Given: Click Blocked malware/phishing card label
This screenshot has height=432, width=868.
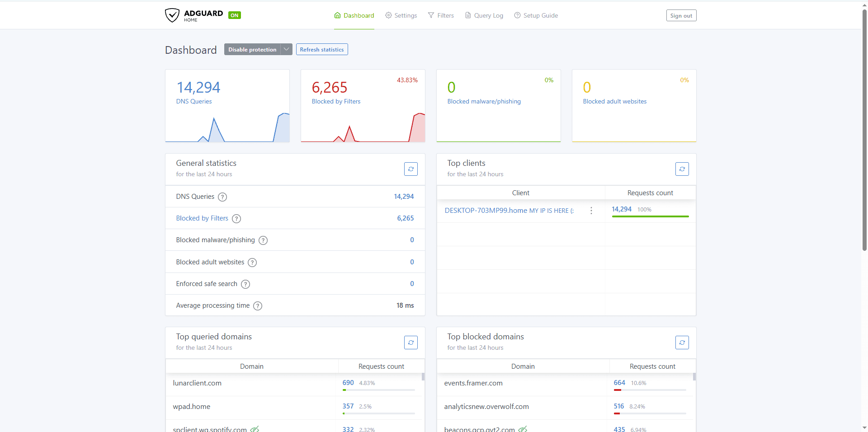Looking at the screenshot, I should tap(484, 102).
